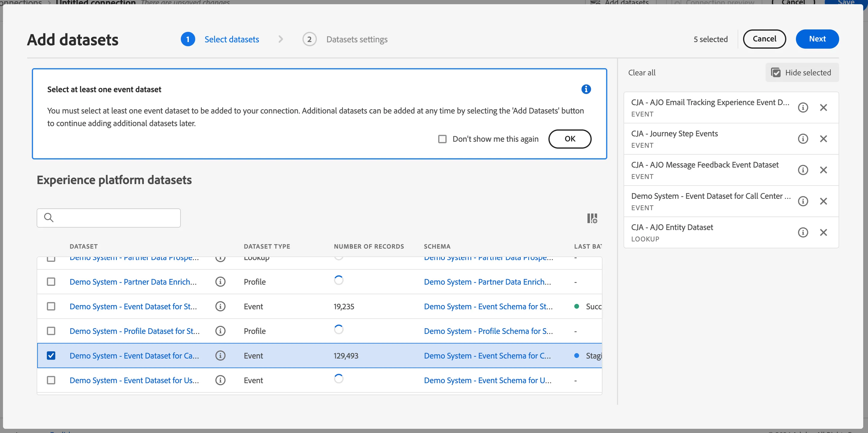Check the Don't show me this again box
The height and width of the screenshot is (433, 868).
pos(442,139)
